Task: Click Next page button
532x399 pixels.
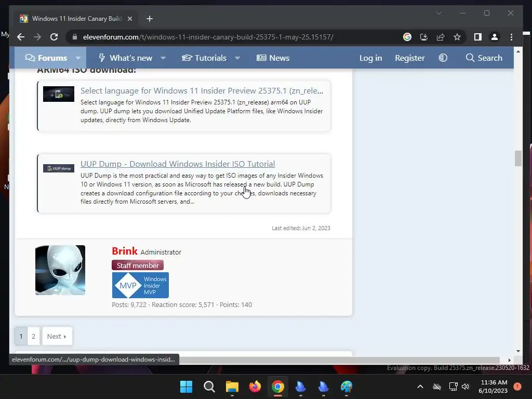Action: (57, 336)
